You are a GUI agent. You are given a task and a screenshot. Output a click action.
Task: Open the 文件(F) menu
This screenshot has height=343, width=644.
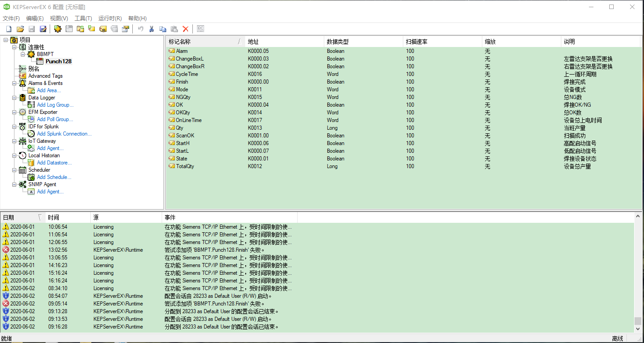pos(11,19)
